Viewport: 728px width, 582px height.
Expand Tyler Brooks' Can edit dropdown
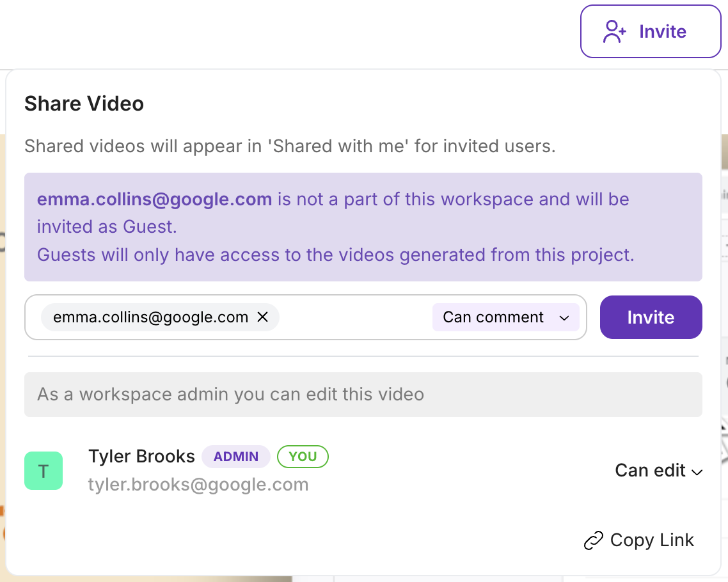(x=658, y=471)
